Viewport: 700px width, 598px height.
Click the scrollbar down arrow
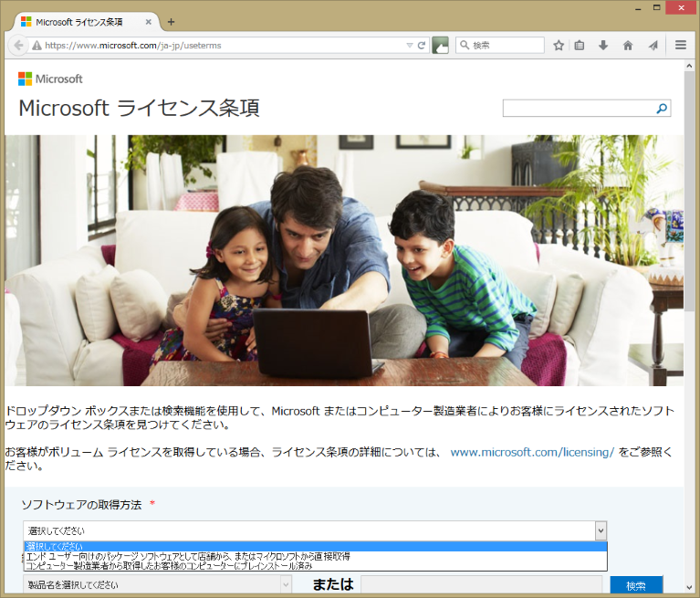click(x=689, y=587)
